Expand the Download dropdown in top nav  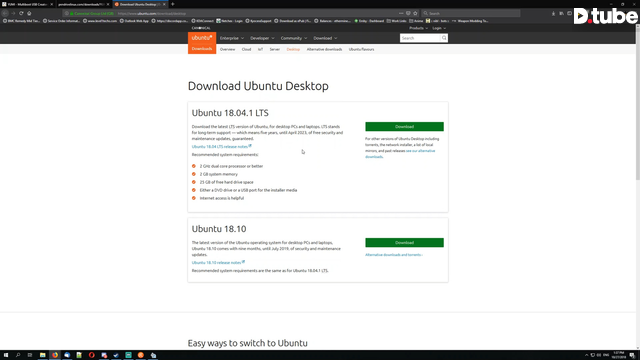pos(325,38)
